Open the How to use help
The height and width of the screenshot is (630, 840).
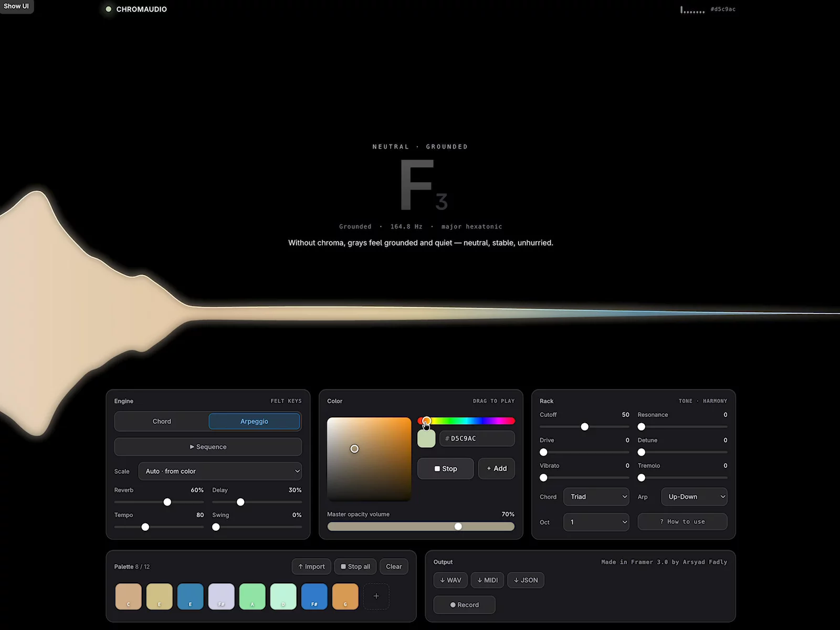coord(682,521)
